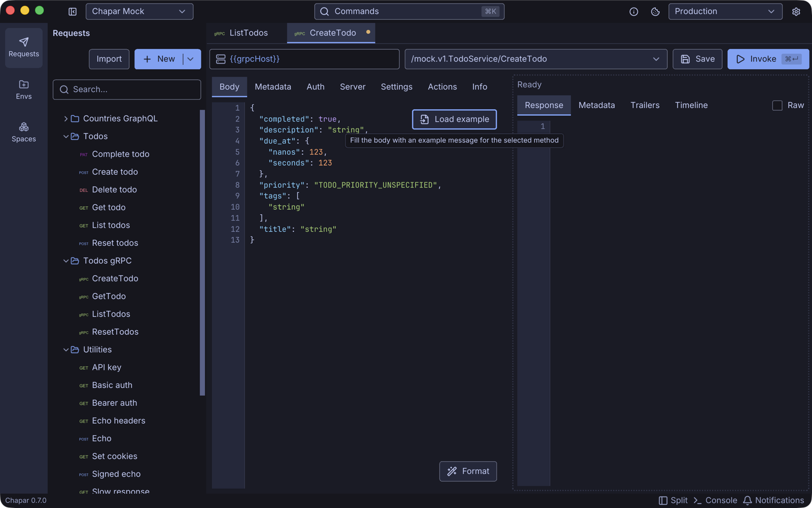Open the Requests sidebar section
The height and width of the screenshot is (508, 812).
pyautogui.click(x=24, y=48)
